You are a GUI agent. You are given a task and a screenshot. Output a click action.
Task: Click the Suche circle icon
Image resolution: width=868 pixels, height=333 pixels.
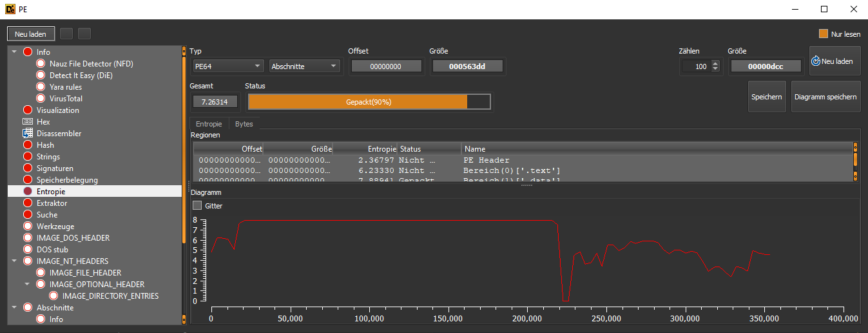coord(28,215)
